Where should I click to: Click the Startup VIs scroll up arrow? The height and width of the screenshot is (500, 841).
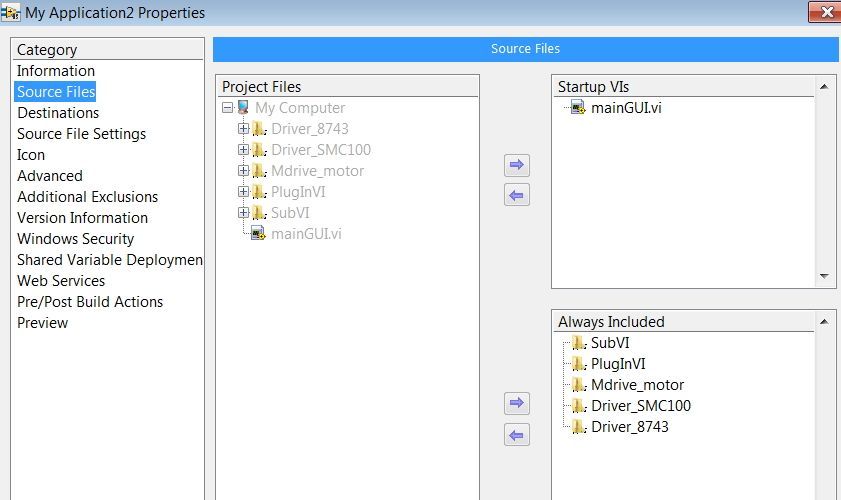[x=824, y=86]
